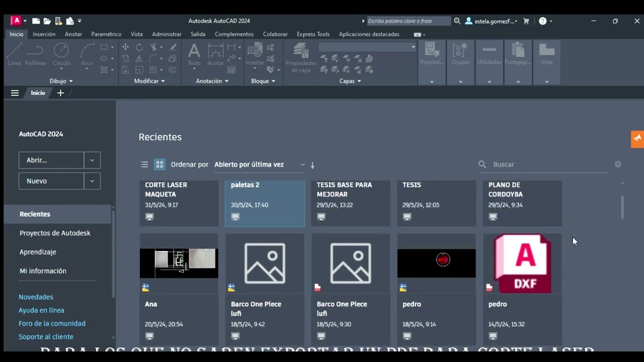Open the Ordenar por dropdown
The height and width of the screenshot is (362, 644).
click(x=260, y=164)
